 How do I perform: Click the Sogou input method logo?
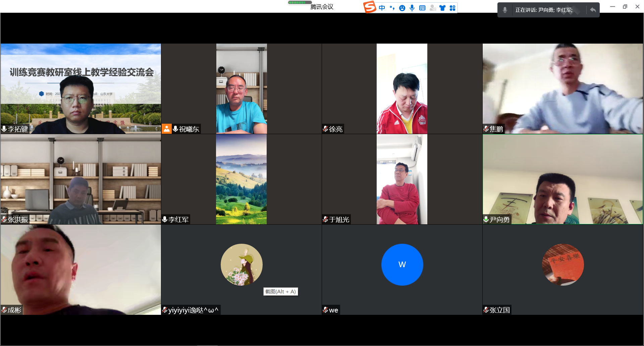pos(370,7)
